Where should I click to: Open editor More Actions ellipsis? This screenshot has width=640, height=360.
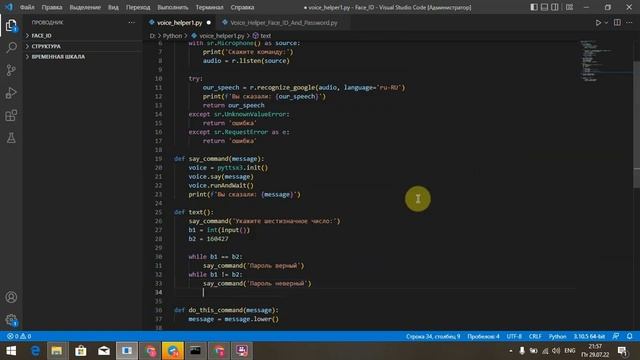point(629,23)
